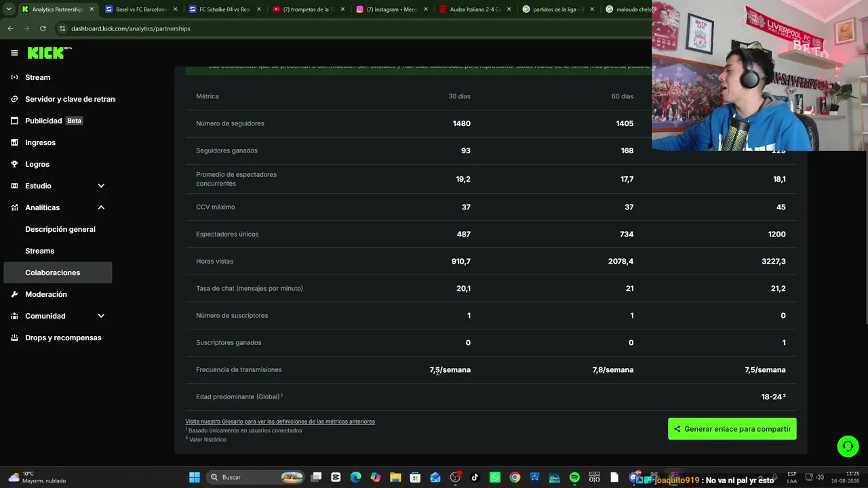
Task: Click the browser address bar URL
Action: [131, 28]
